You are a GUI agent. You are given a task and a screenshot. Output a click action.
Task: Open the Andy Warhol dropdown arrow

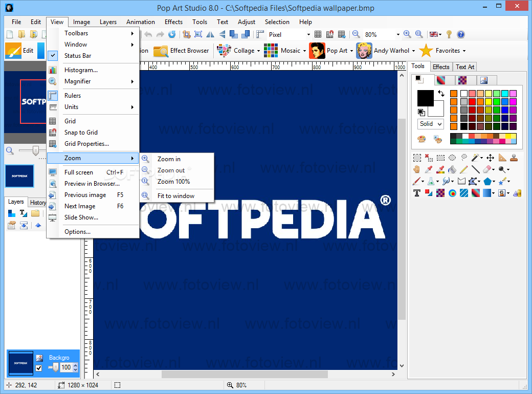click(413, 51)
